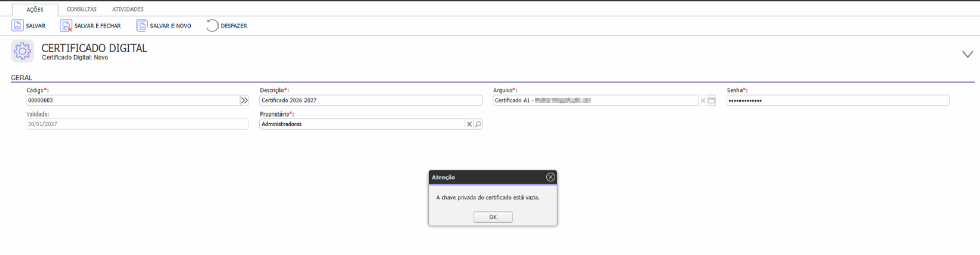Close the Atenção dialog with X
The image size is (980, 255).
tap(550, 177)
